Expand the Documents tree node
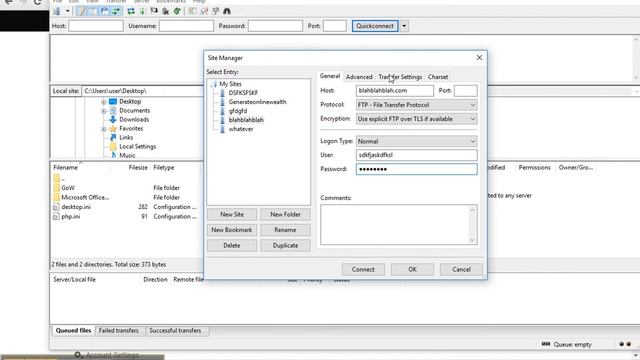 point(104,111)
